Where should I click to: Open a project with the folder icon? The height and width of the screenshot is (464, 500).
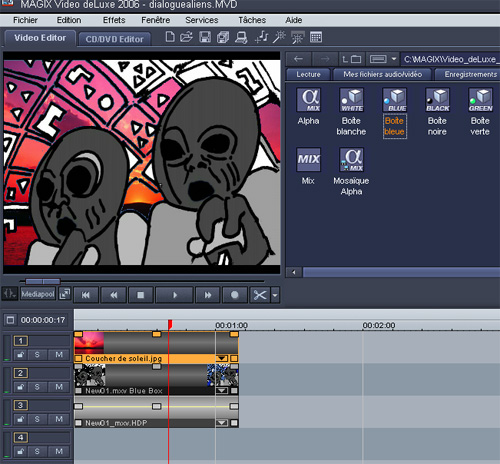[186, 37]
